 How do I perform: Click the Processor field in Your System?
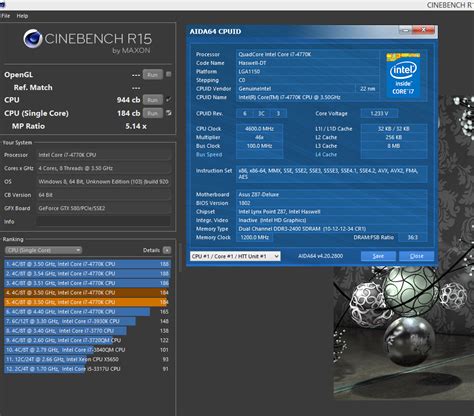[104, 155]
